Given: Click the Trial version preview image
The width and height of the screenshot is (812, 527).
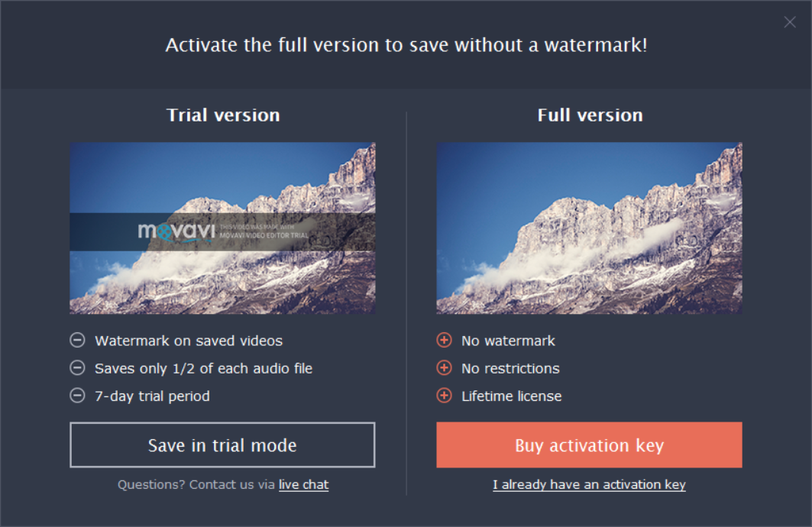Looking at the screenshot, I should click(x=223, y=228).
